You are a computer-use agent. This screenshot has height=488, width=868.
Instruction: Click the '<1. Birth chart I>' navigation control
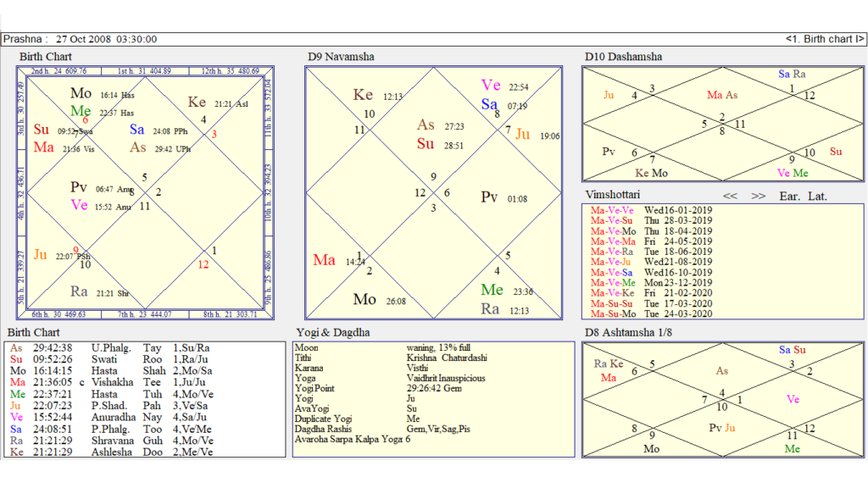click(824, 39)
